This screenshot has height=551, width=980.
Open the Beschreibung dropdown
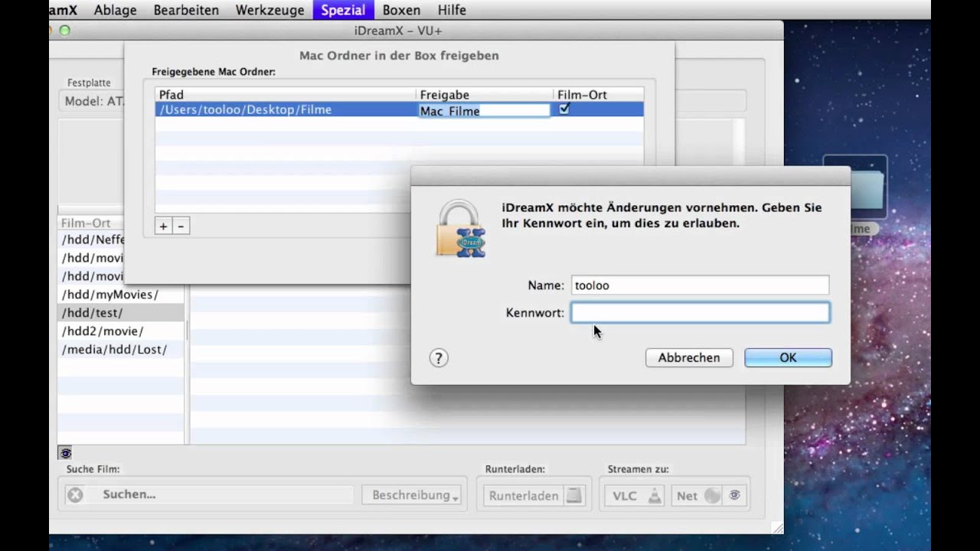click(411, 495)
